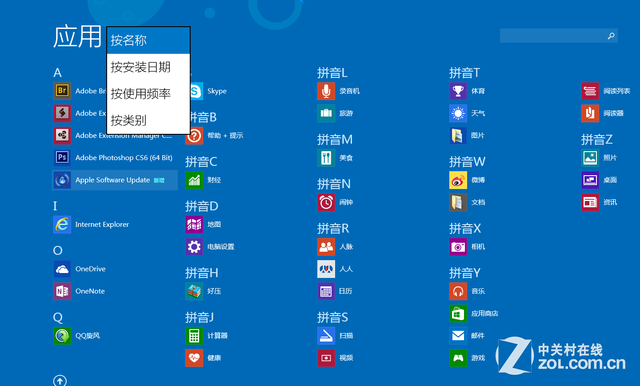Click the search magnifier icon
Screen dimensions: 640x386
pos(611,36)
